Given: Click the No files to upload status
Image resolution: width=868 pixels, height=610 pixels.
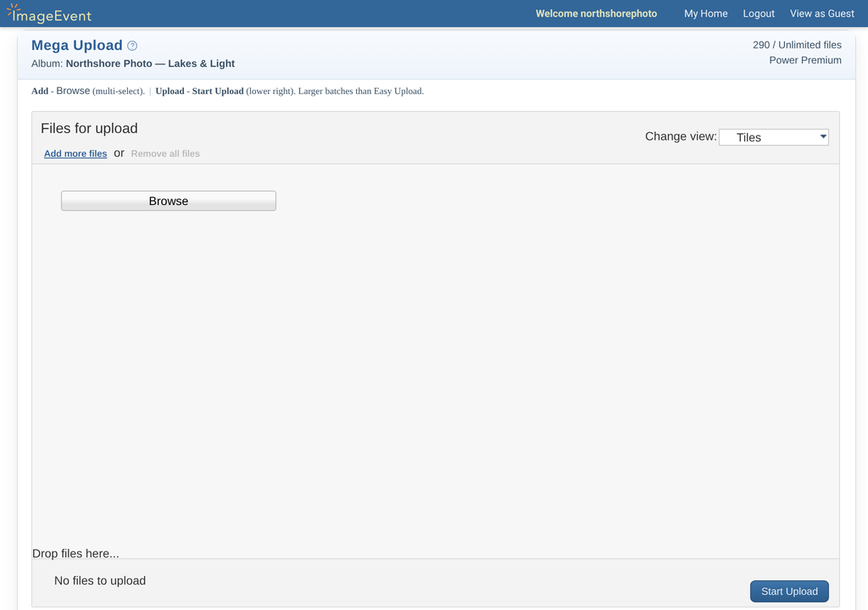Looking at the screenshot, I should point(100,580).
